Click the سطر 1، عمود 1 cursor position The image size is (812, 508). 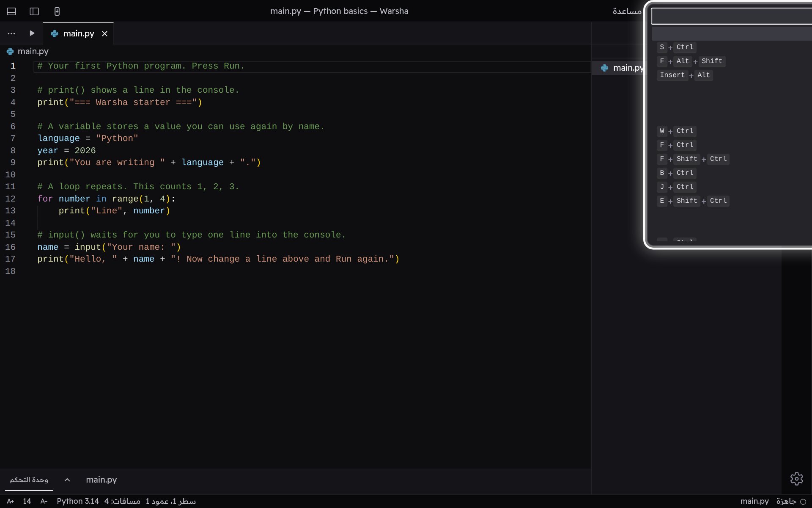[171, 501]
